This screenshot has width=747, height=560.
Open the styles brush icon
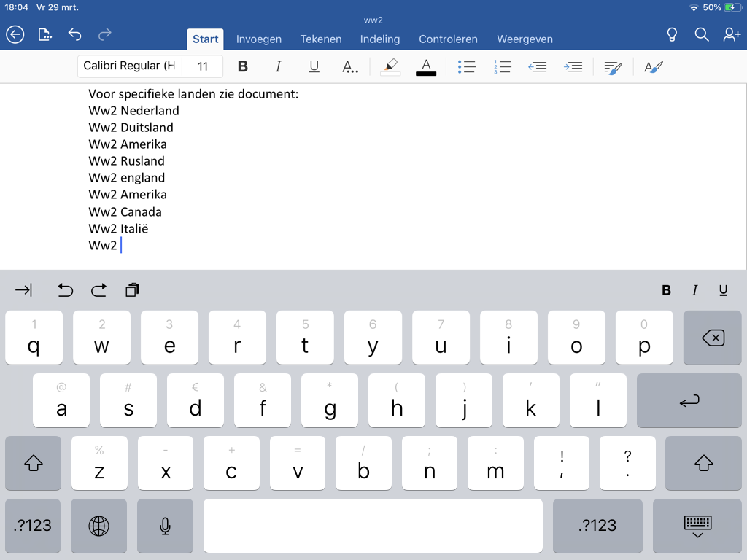[x=654, y=66]
